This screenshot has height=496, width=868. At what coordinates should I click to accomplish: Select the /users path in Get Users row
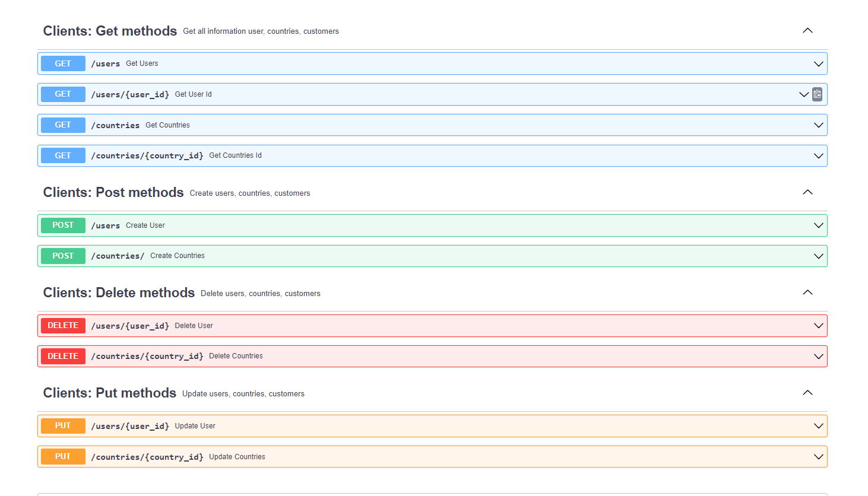[x=106, y=63]
